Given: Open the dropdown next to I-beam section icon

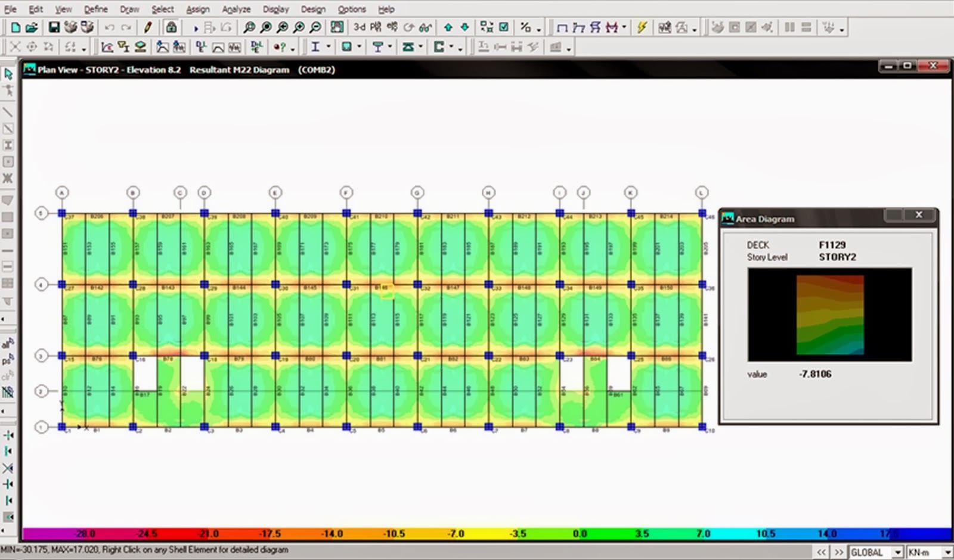Looking at the screenshot, I should [329, 47].
